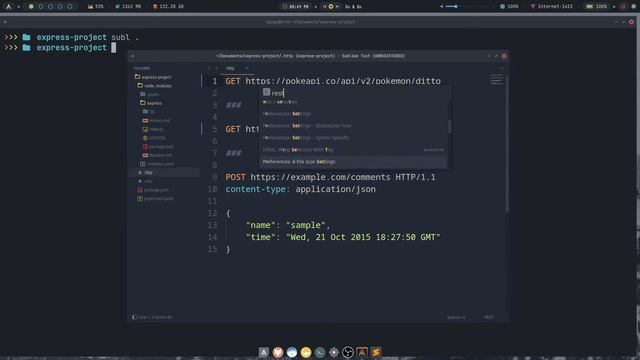Select 'Preferences: Settings – Distraction Free' palette entry
Screen dimensions: 640x360
tap(353, 126)
